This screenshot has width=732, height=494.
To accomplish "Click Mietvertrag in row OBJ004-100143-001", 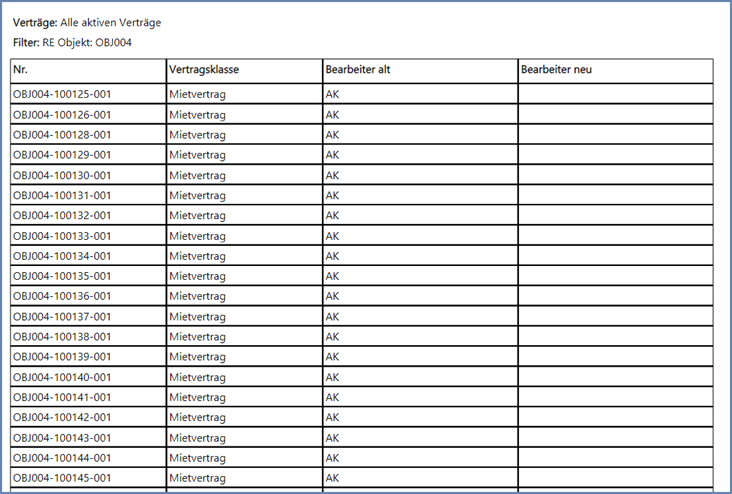I will [198, 438].
